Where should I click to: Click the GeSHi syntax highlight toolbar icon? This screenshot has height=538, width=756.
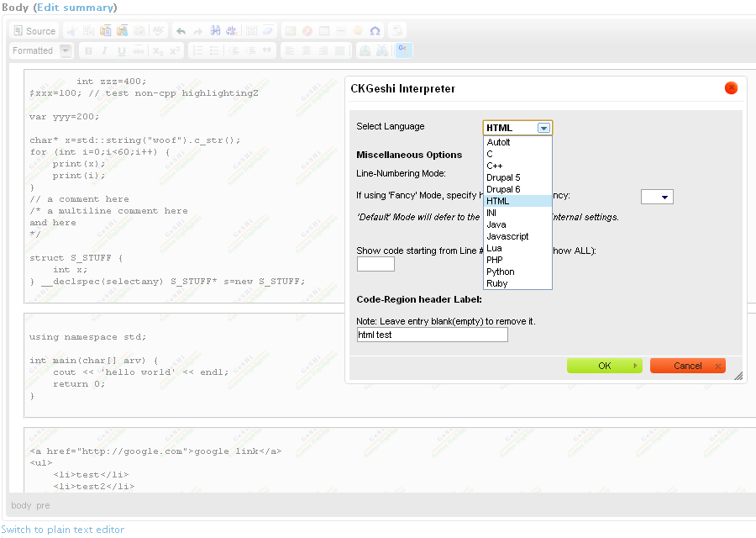point(403,50)
